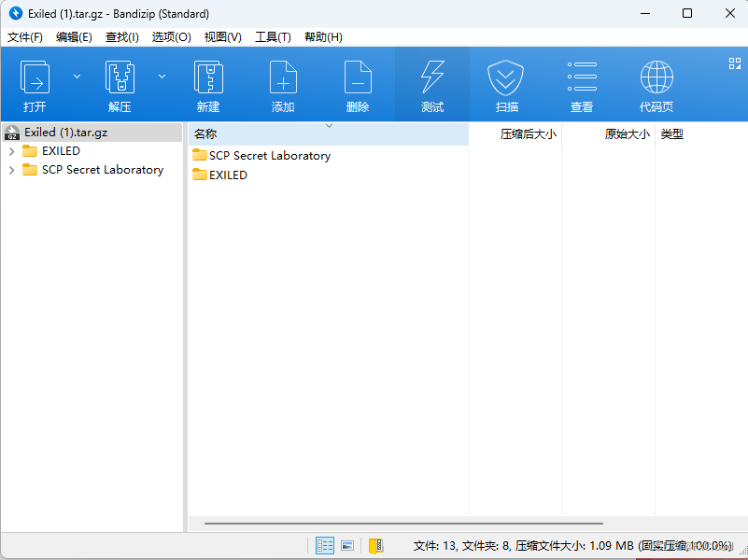Viewport: 748px width, 560px height.
Task: Open the 视图(V) menu
Action: coord(223,37)
